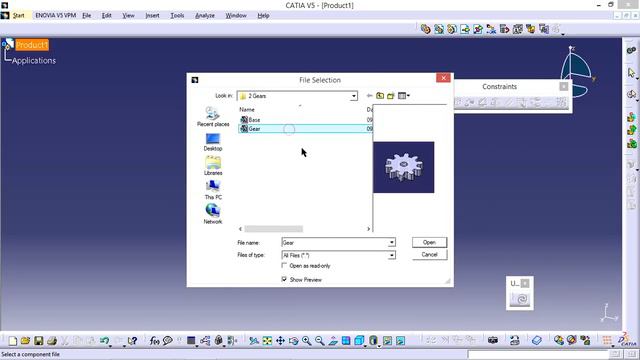Viewport: 640px width, 360px height.
Task: Click the Fly mode icon
Action: [x=254, y=340]
